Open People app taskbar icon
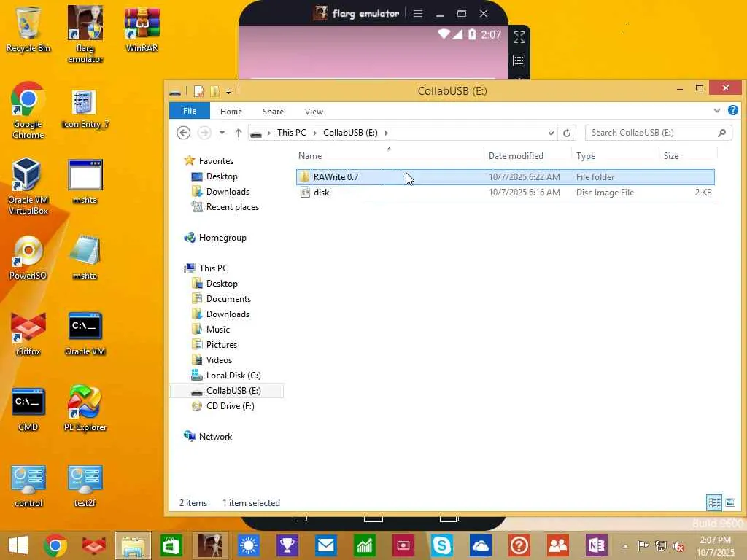This screenshot has height=560, width=747. (558, 545)
